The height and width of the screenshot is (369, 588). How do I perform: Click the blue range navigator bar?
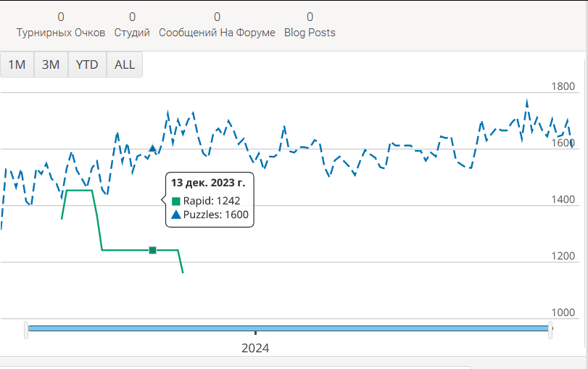tap(289, 328)
